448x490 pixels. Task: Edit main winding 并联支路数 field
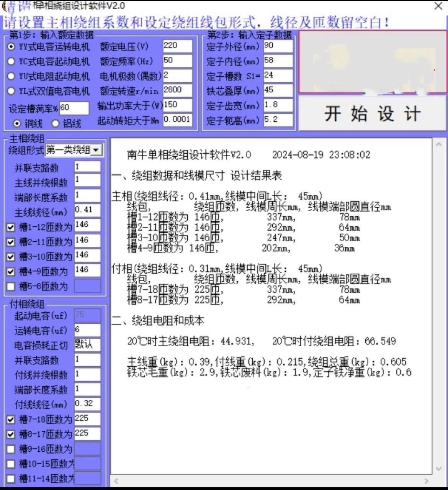click(87, 167)
